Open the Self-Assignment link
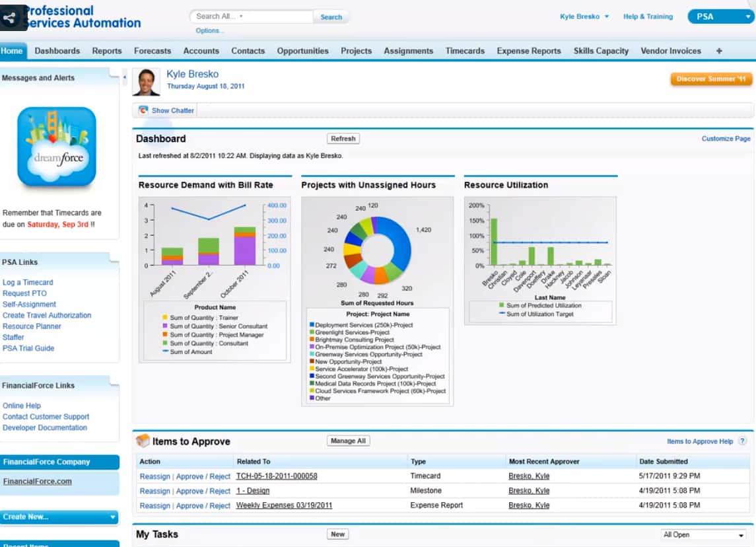The width and height of the screenshot is (756, 547). [x=30, y=305]
